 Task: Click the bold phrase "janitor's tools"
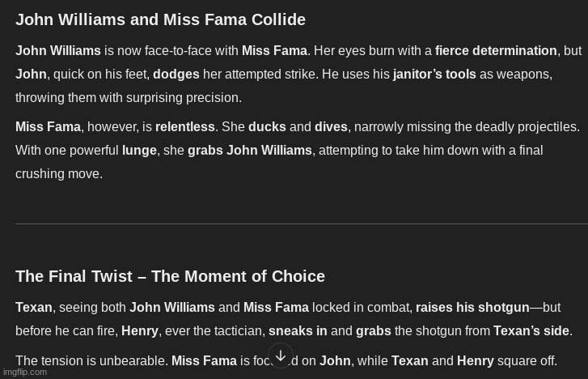click(434, 75)
